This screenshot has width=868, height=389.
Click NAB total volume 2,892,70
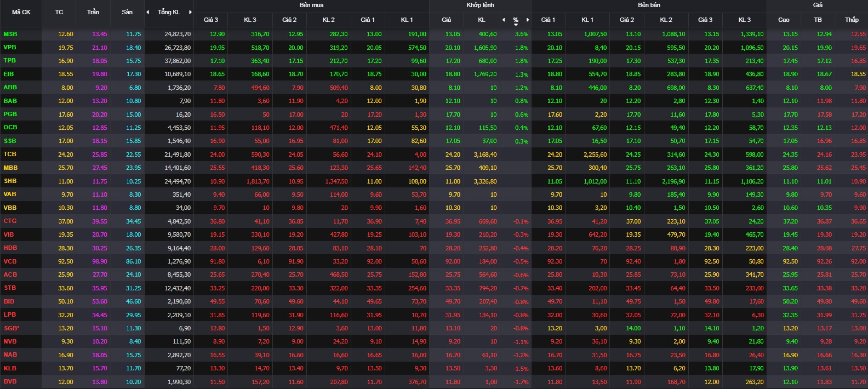click(x=179, y=355)
